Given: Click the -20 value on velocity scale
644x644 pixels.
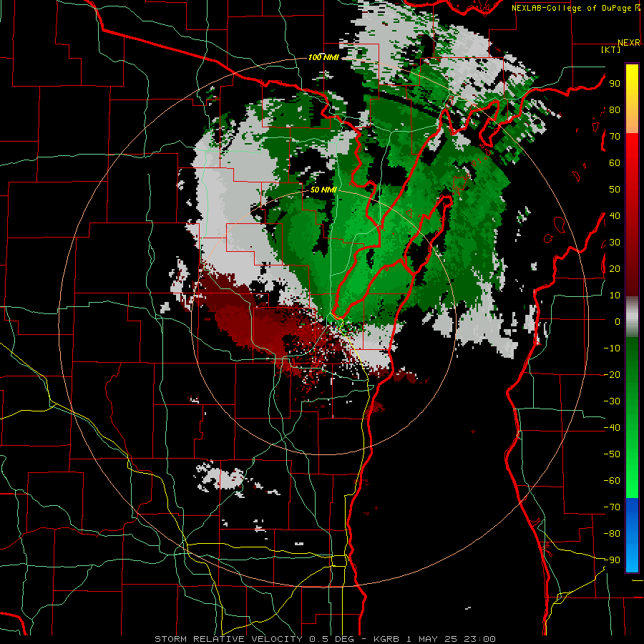Looking at the screenshot, I should point(612,375).
